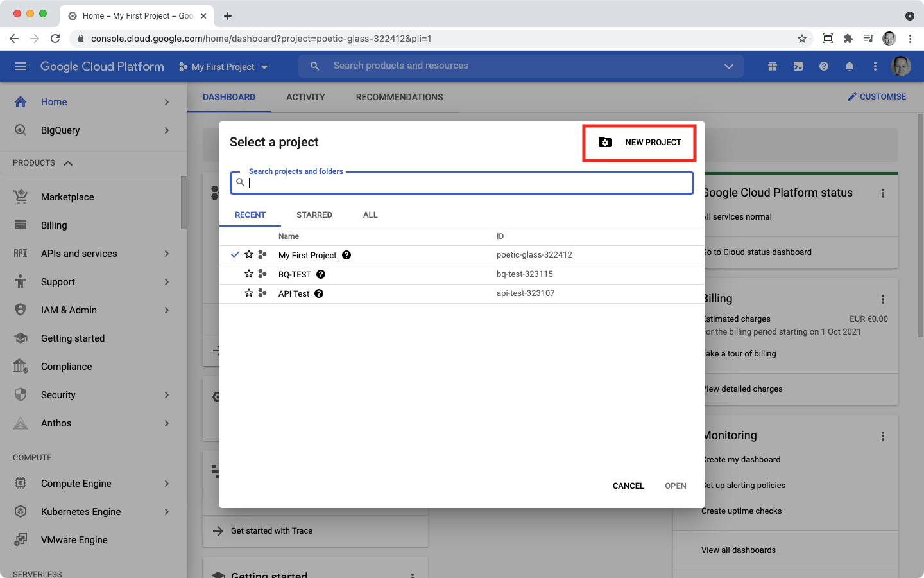Open the Help question mark icon
This screenshot has width=924, height=578.
click(824, 66)
